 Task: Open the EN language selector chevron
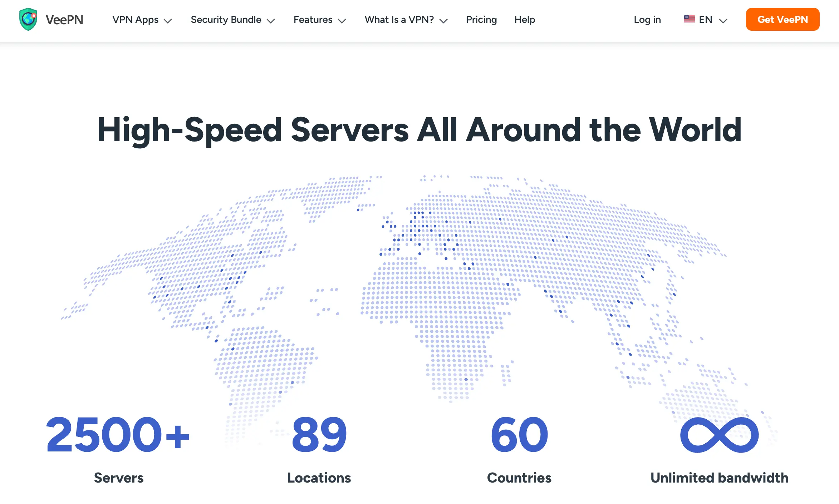coord(723,21)
